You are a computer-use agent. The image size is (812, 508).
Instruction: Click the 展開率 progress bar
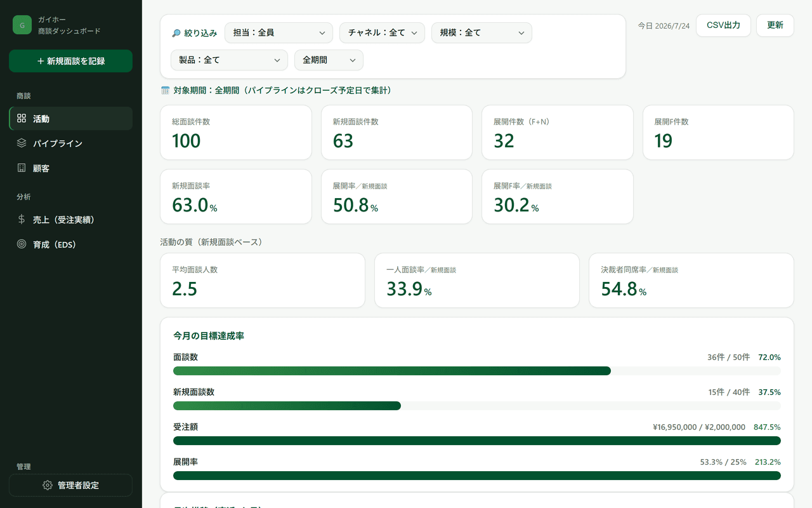tap(477, 476)
